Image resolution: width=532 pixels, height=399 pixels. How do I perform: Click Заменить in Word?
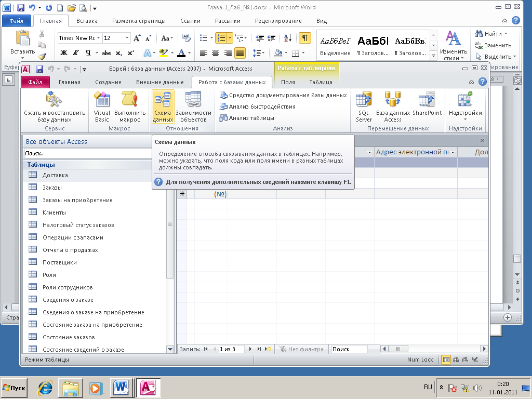[493, 45]
